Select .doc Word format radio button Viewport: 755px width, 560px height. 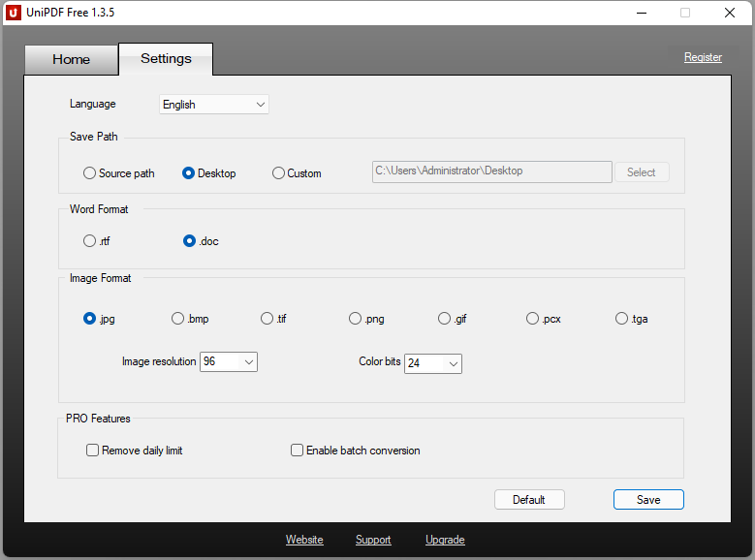pyautogui.click(x=190, y=241)
